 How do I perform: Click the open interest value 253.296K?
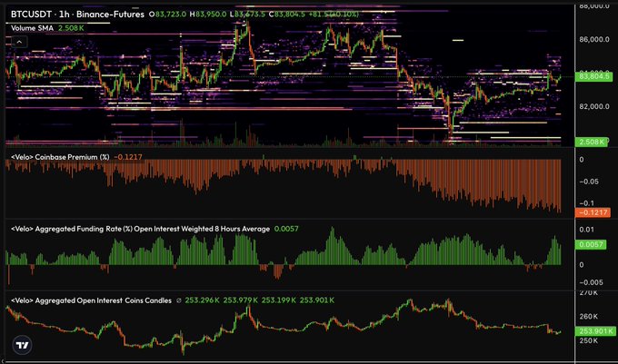pyautogui.click(x=202, y=300)
